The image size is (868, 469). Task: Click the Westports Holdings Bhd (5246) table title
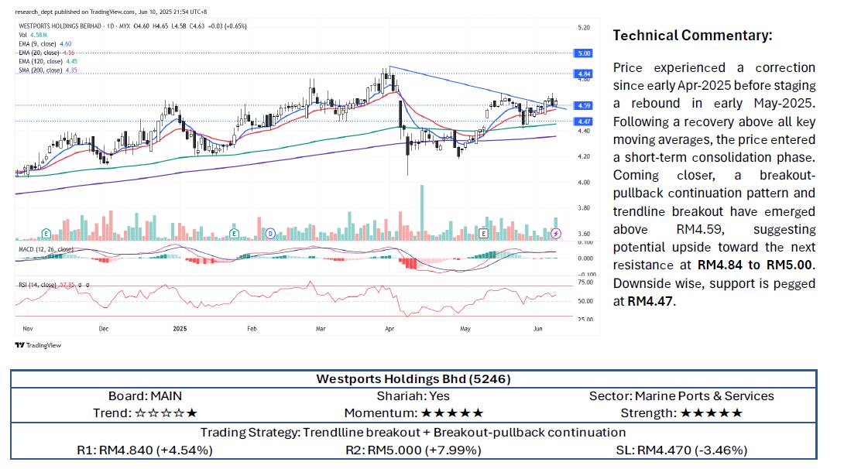[413, 379]
